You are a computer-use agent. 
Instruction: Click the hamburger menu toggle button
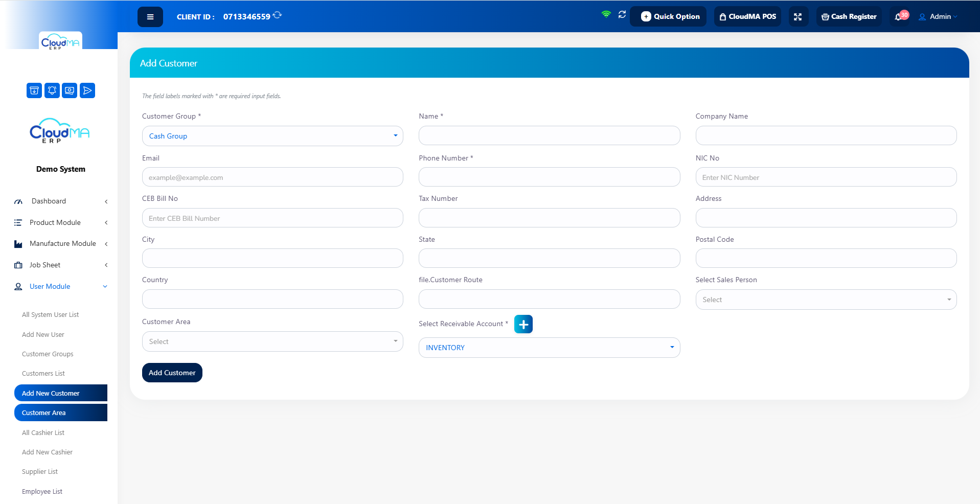150,17
